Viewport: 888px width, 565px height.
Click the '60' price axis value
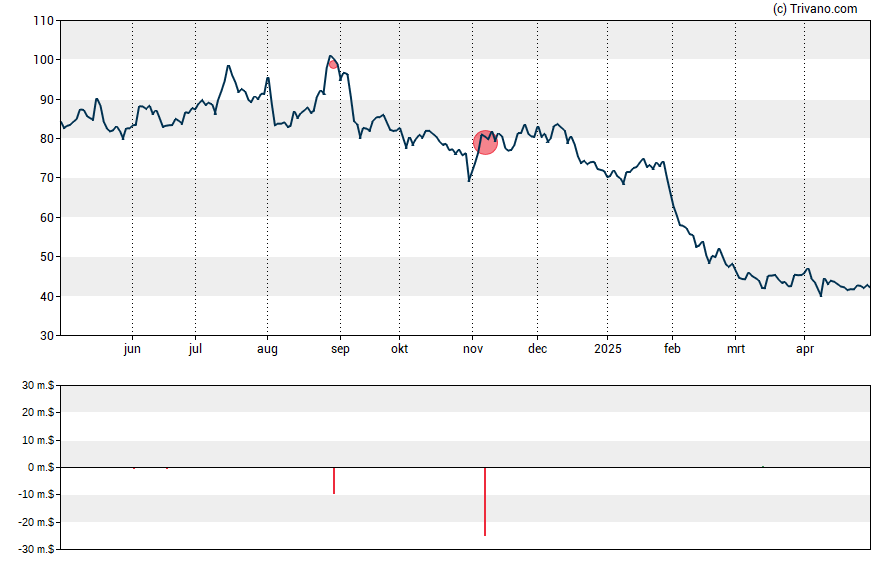coord(46,218)
